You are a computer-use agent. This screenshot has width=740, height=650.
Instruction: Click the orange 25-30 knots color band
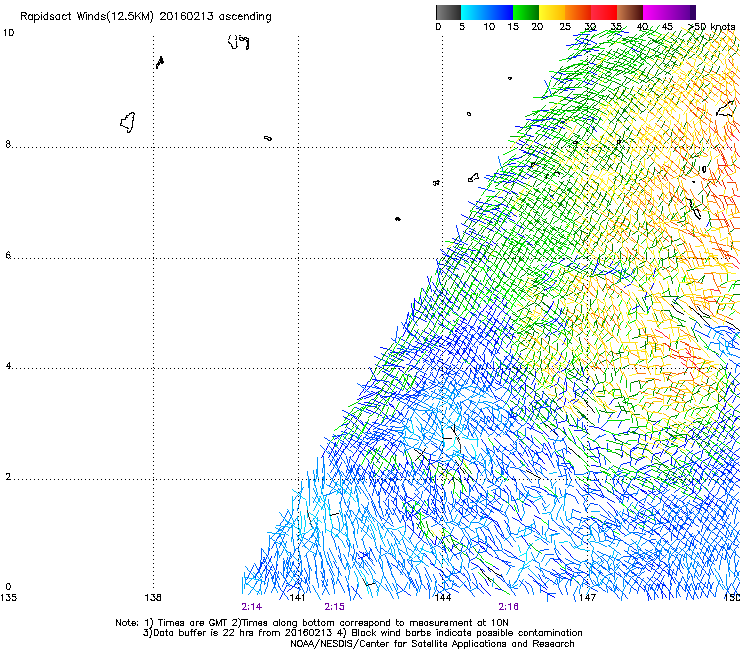578,12
